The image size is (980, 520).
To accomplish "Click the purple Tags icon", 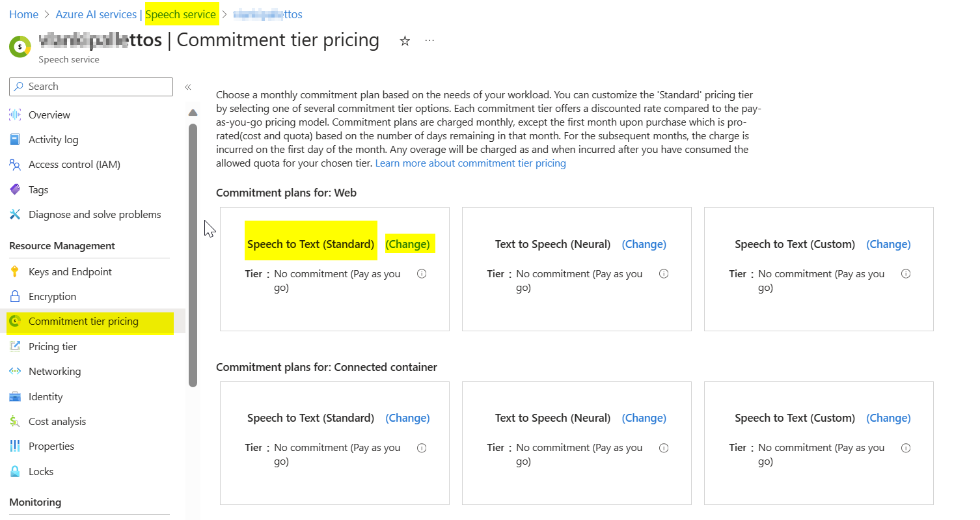I will tap(15, 189).
